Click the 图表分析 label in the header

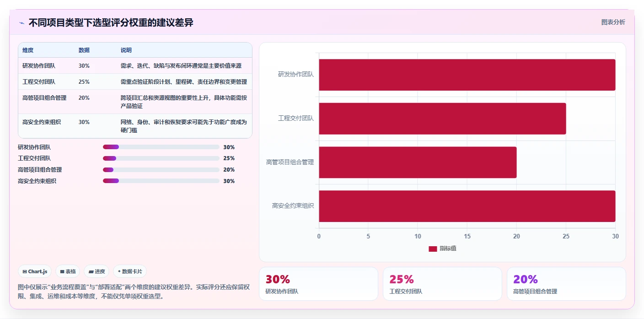(613, 22)
